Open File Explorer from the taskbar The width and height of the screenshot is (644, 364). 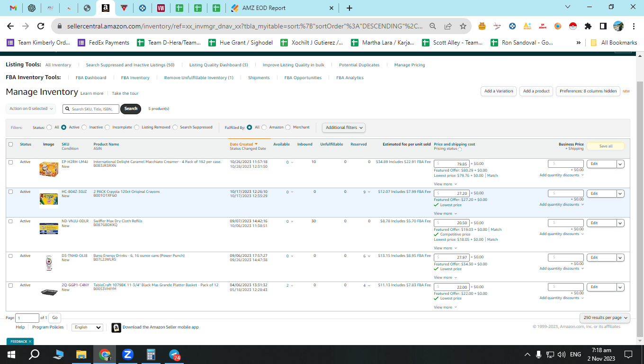coord(81,355)
